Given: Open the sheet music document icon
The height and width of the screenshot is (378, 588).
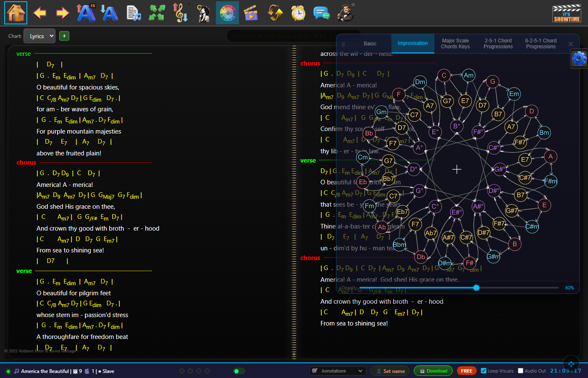Looking at the screenshot, I should (133, 13).
